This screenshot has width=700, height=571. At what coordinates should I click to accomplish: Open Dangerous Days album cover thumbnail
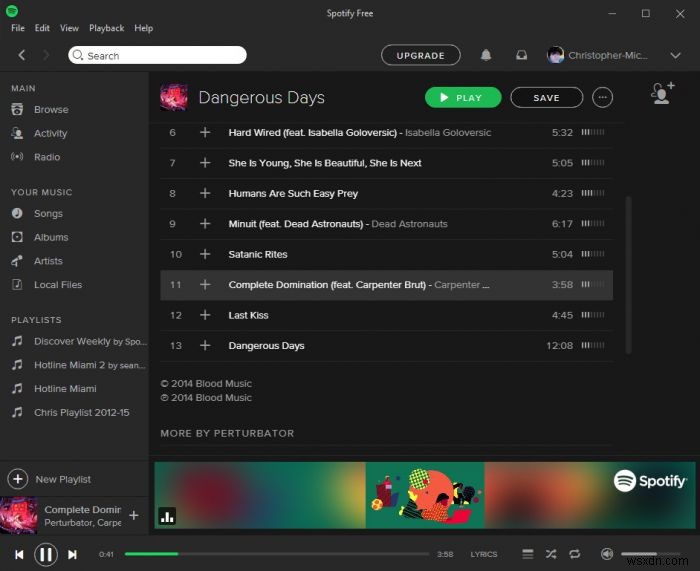174,97
